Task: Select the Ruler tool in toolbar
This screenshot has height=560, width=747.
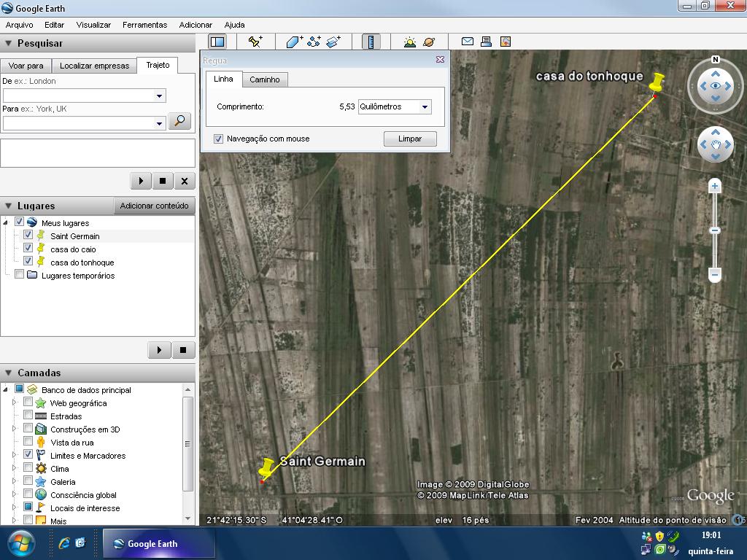Action: 371,42
